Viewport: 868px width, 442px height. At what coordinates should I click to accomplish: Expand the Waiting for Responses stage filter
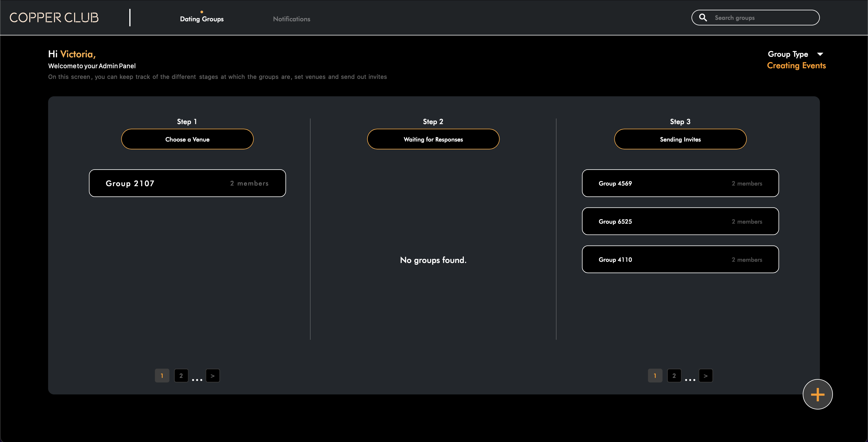click(433, 139)
